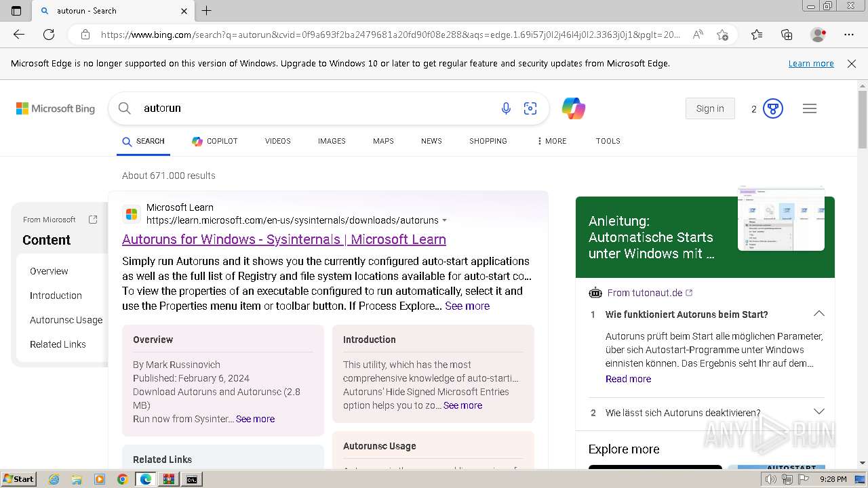Switch to the COPILOT tab
The width and height of the screenshot is (868, 488).
215,141
